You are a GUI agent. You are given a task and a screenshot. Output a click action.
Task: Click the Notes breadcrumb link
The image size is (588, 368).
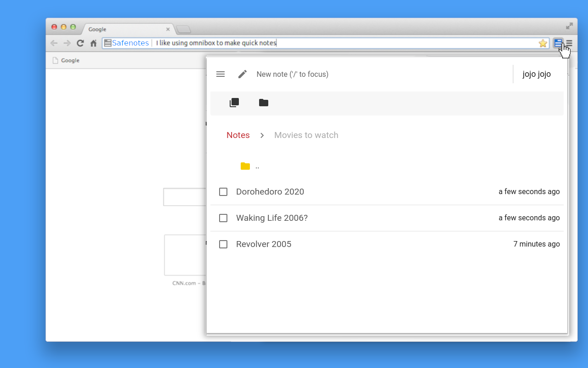(238, 135)
